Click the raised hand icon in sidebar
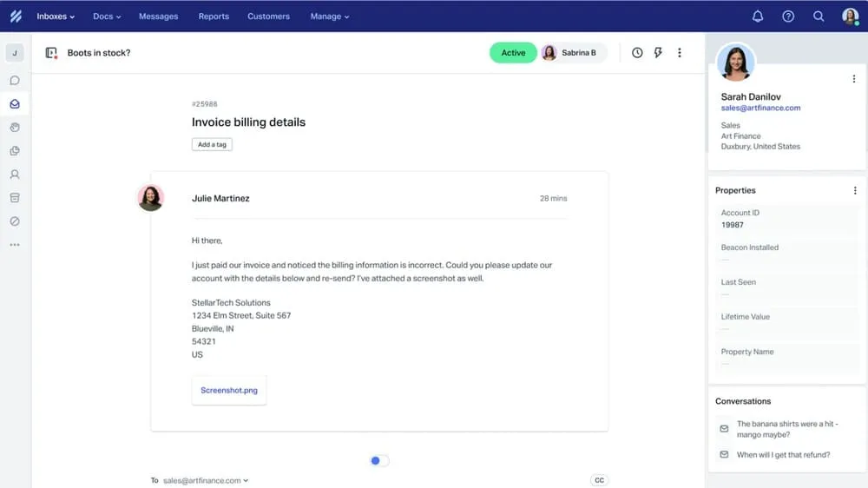The image size is (868, 488). (15, 128)
